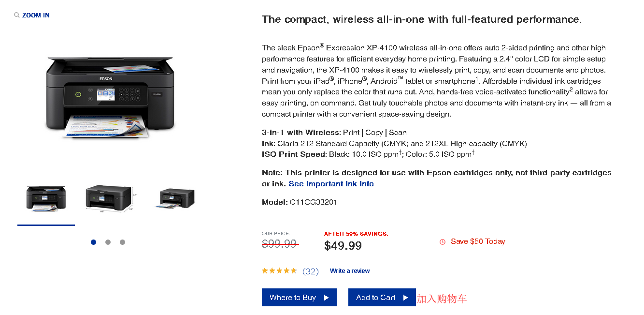Click the arrow icon in Add to Cart
Image resolution: width=644 pixels, height=315 pixels.
[x=405, y=298]
